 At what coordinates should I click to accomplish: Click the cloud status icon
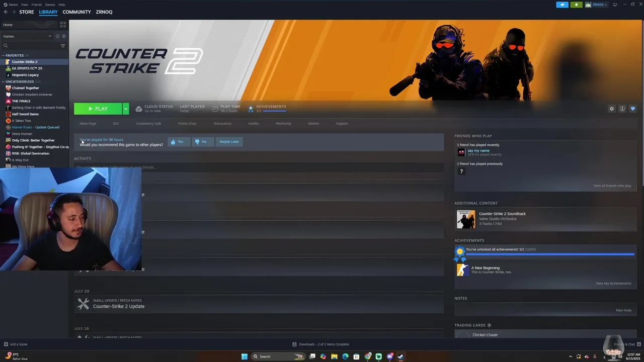(x=139, y=109)
